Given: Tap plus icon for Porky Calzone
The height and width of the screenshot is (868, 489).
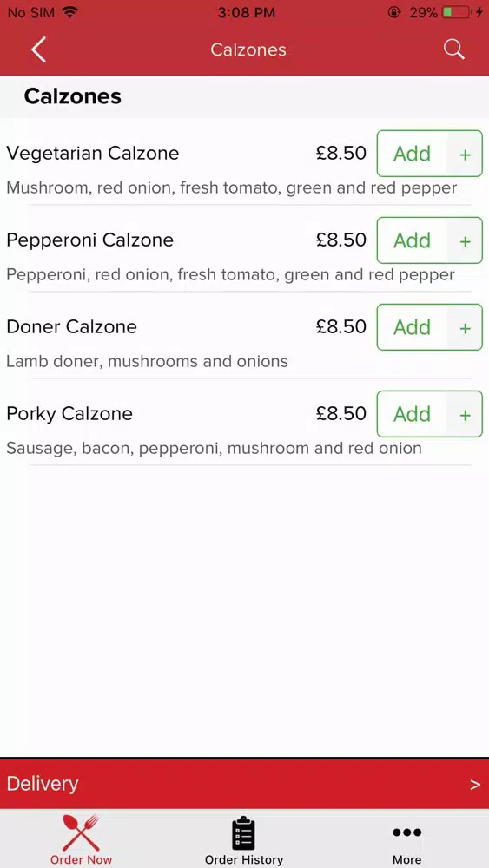Looking at the screenshot, I should tap(466, 414).
